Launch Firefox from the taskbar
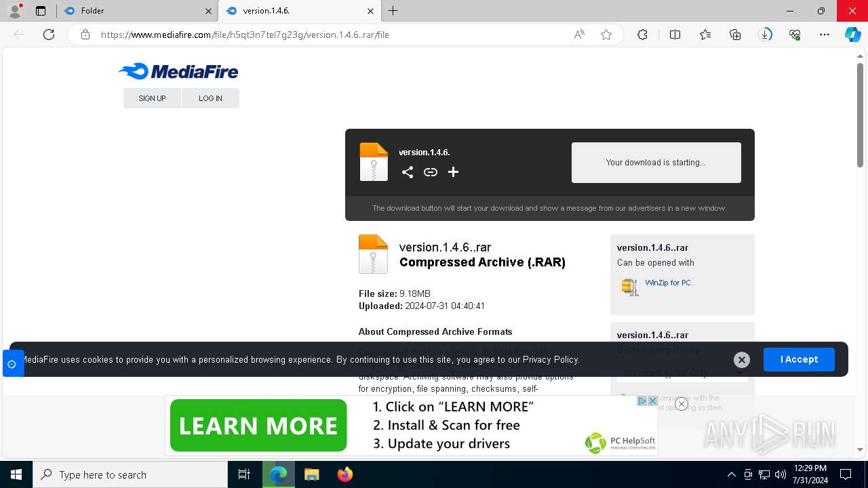This screenshot has width=868, height=488. pos(344,474)
